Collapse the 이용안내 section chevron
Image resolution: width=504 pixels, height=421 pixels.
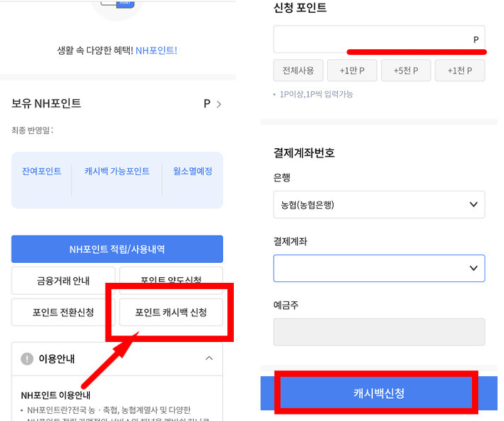(x=209, y=358)
